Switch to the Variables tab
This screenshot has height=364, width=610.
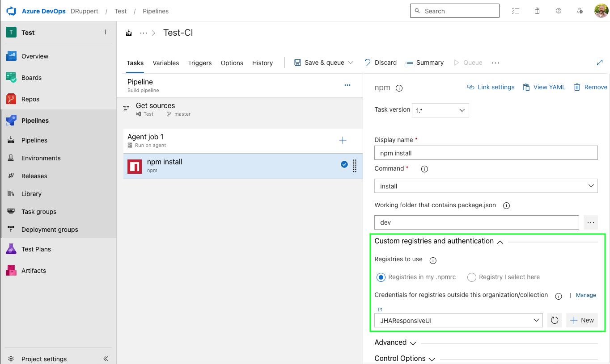click(x=165, y=63)
